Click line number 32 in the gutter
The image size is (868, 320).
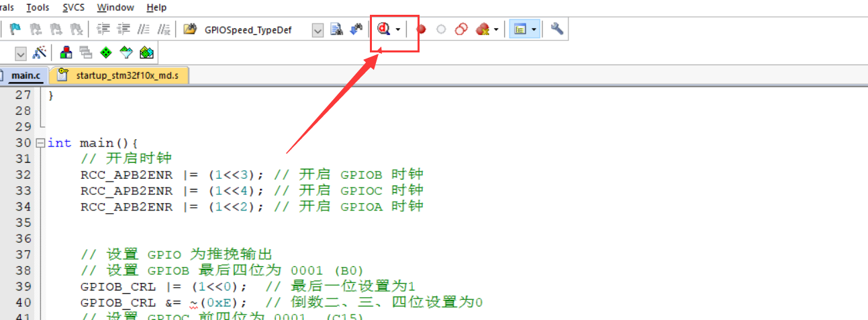[23, 175]
